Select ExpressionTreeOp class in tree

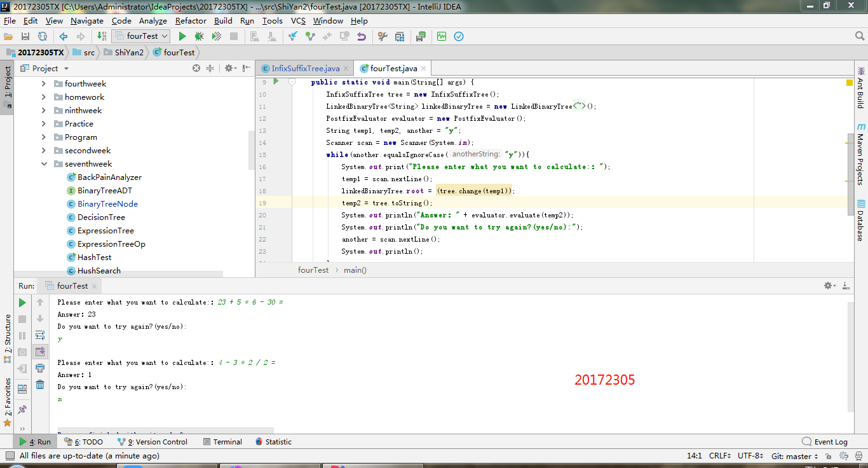(x=111, y=244)
